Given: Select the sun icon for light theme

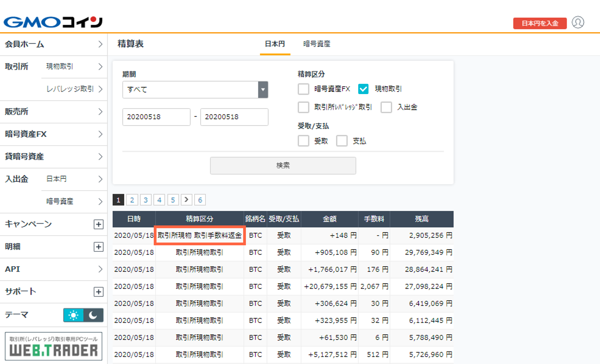Looking at the screenshot, I should point(73,315).
